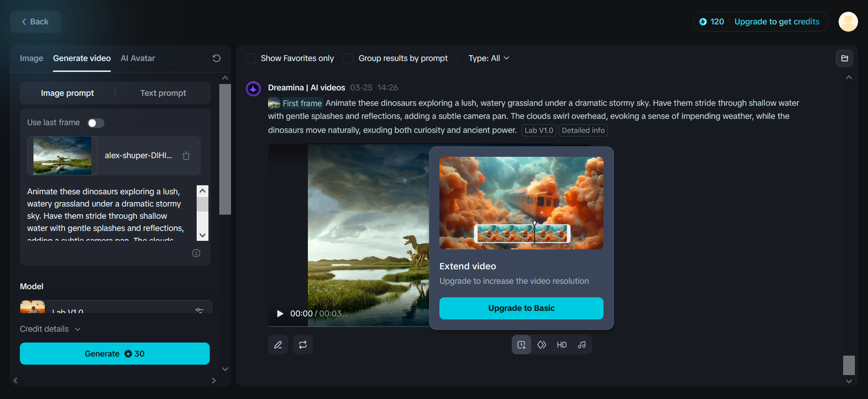Click the prompt box scroll down arrow
The width and height of the screenshot is (868, 399).
click(x=203, y=235)
